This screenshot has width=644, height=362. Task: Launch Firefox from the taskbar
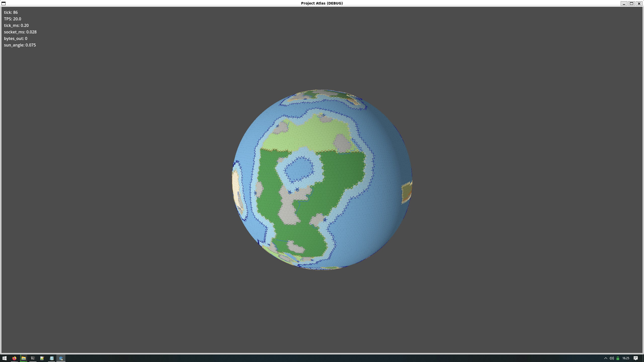click(x=14, y=358)
